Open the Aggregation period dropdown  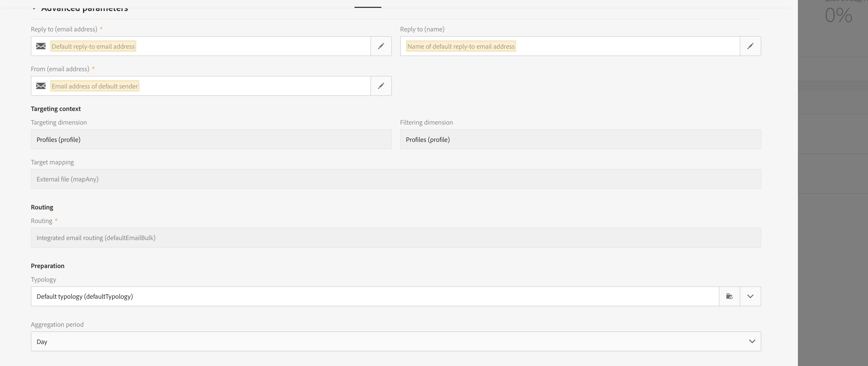[752, 341]
